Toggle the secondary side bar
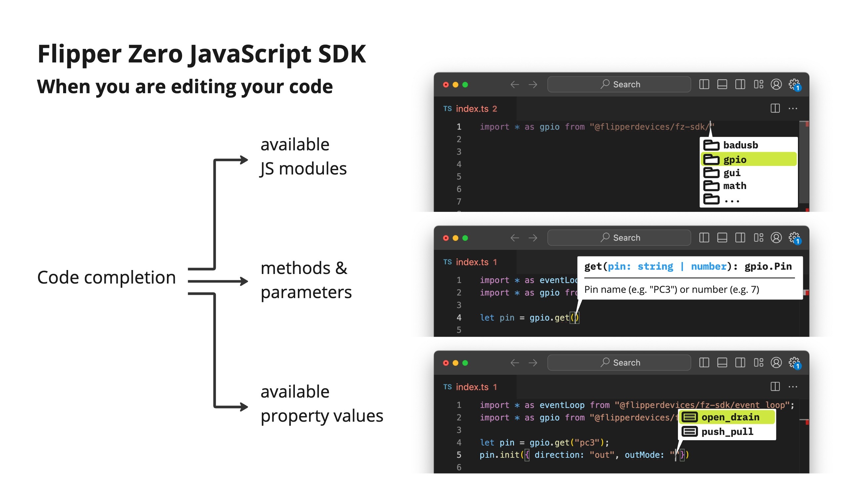This screenshot has height=503, width=868. pos(740,84)
